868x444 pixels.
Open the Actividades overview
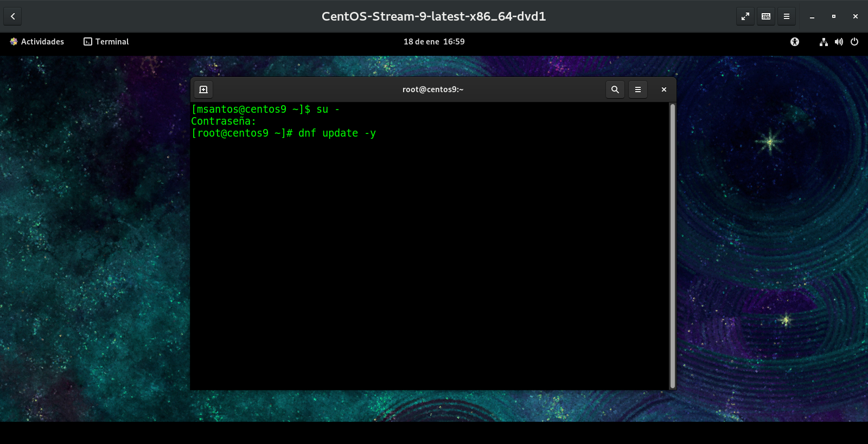point(37,42)
